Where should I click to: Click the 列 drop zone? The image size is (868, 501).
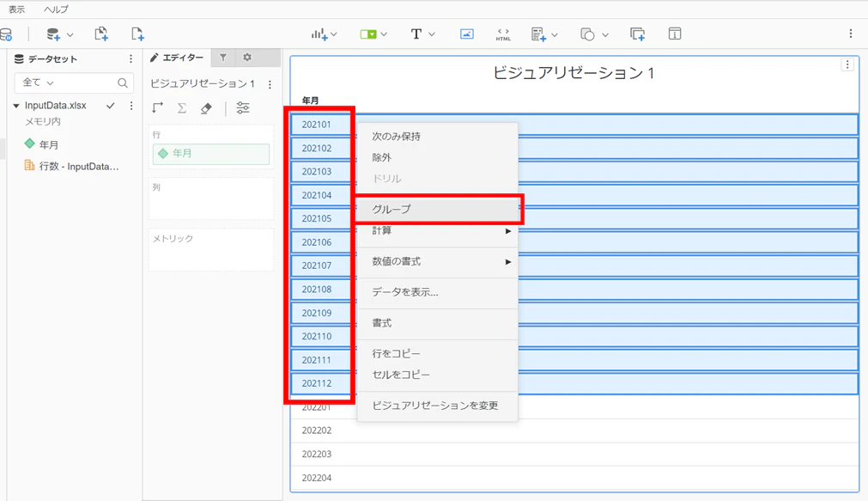tap(211, 199)
